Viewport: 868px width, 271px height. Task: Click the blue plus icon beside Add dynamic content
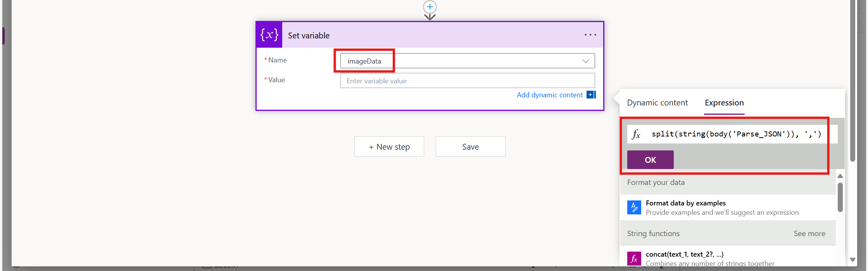point(590,95)
